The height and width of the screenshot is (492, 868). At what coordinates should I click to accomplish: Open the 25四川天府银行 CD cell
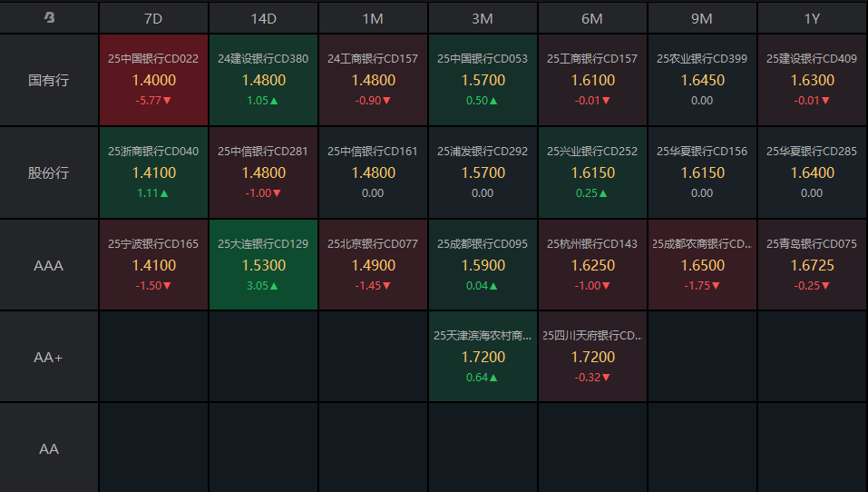pos(592,358)
